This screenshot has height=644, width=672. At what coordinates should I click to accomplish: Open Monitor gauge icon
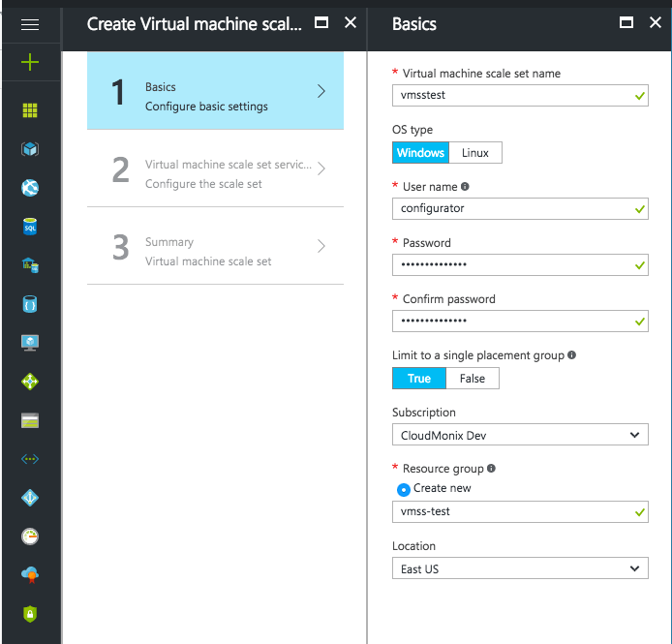[30, 537]
